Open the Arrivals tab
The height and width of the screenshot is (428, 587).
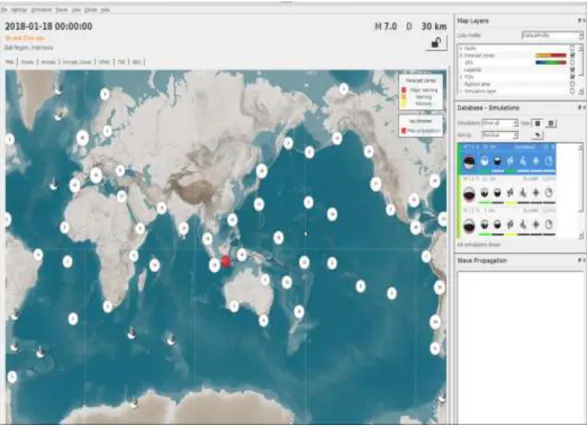48,62
